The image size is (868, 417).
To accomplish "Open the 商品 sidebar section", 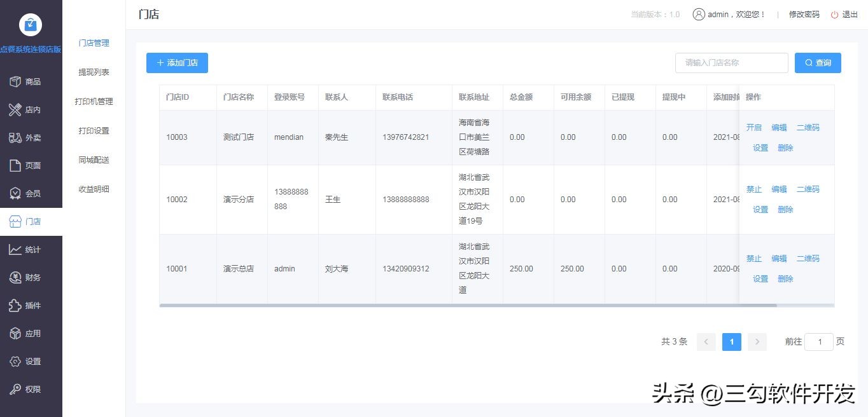I will pyautogui.click(x=31, y=81).
